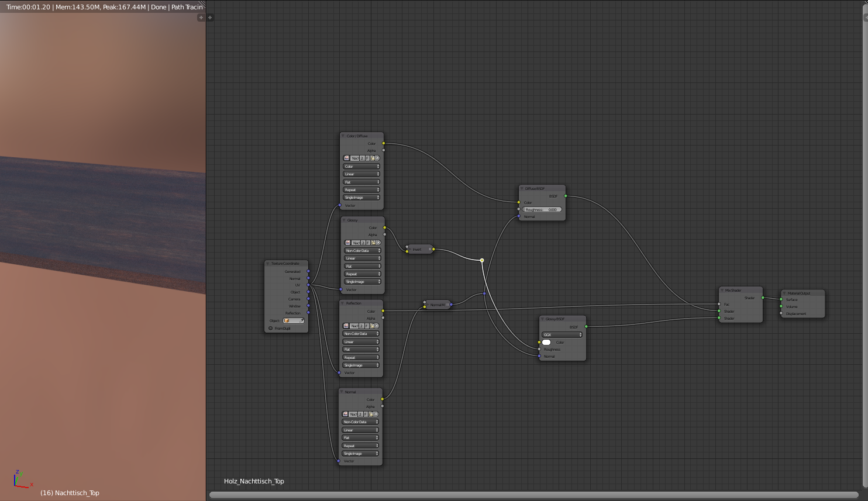
Task: Click plus icon at render view corner
Action: point(201,18)
